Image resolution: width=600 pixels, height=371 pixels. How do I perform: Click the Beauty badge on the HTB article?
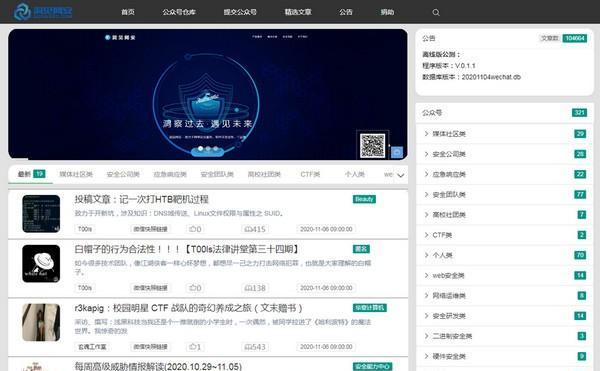click(364, 199)
